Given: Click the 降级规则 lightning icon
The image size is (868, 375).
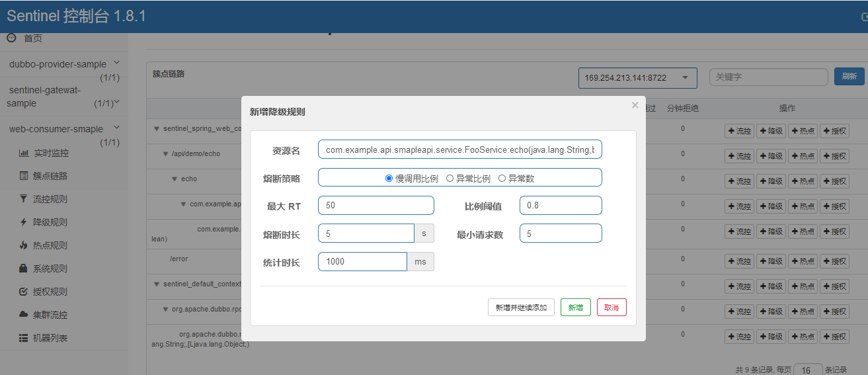Looking at the screenshot, I should point(24,222).
